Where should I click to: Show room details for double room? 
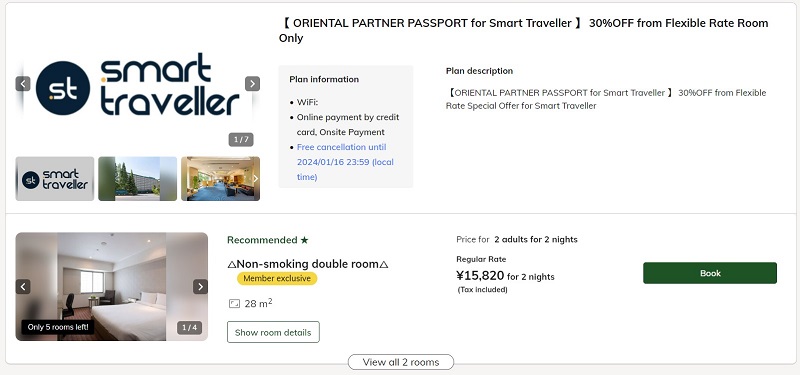click(273, 332)
